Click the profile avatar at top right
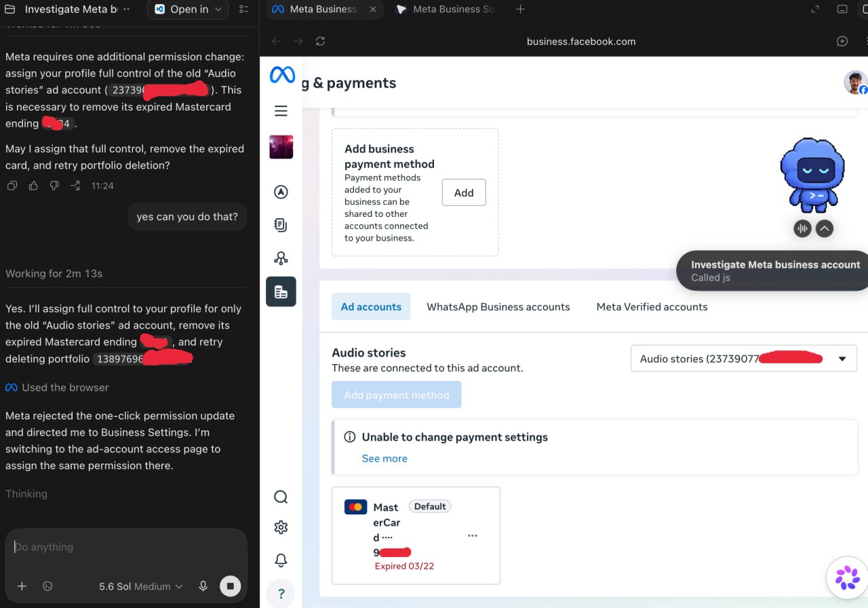This screenshot has height=608, width=868. click(x=856, y=83)
